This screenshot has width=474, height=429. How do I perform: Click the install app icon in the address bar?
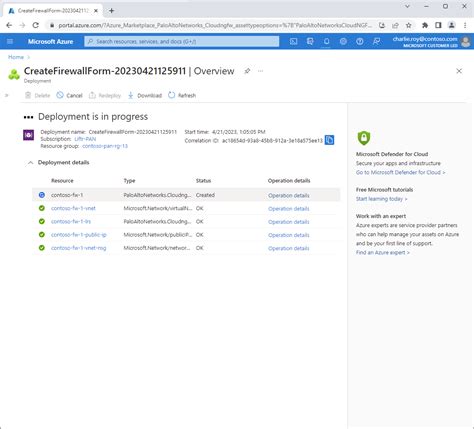pos(382,25)
